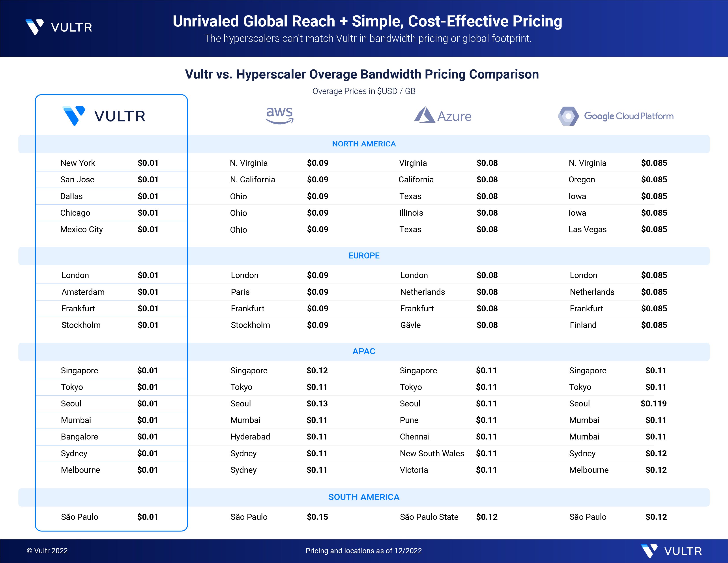Click the AWS Singapore price $0.12

point(317,370)
